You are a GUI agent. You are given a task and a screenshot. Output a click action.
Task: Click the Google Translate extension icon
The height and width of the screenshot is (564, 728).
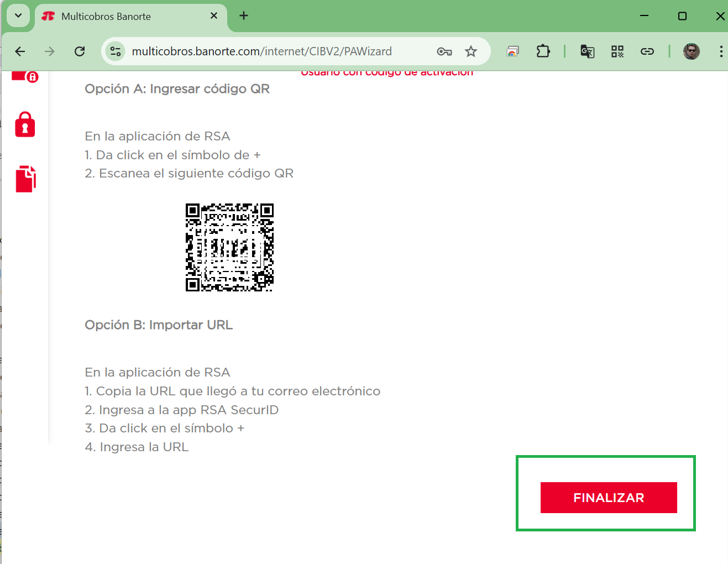tap(587, 51)
